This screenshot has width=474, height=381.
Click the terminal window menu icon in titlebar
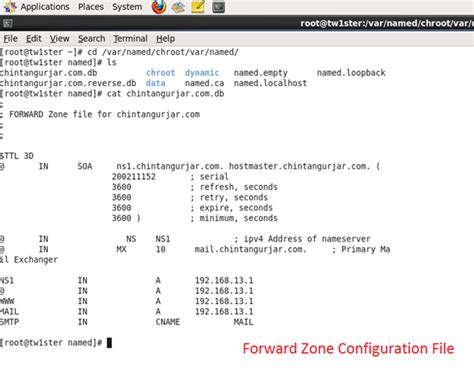tap(8, 23)
